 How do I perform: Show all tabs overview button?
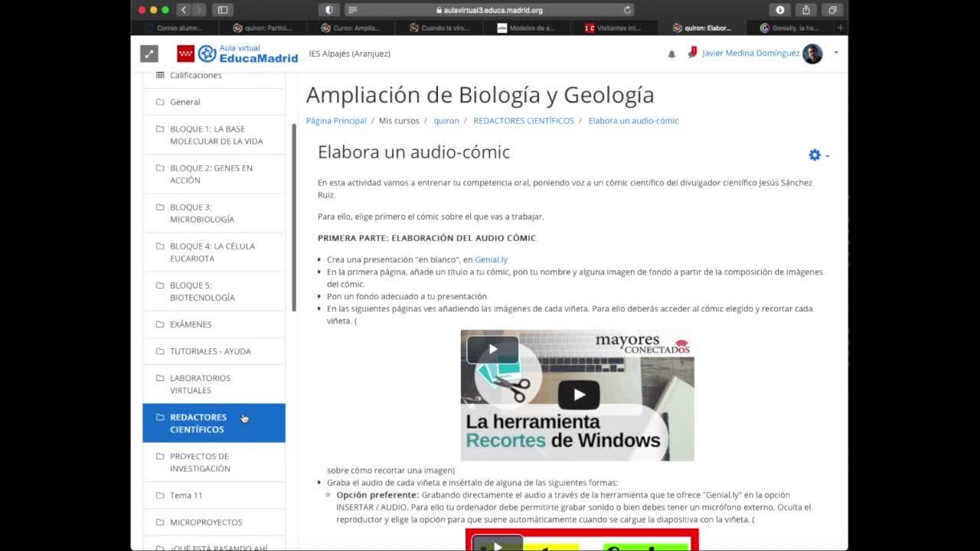832,10
